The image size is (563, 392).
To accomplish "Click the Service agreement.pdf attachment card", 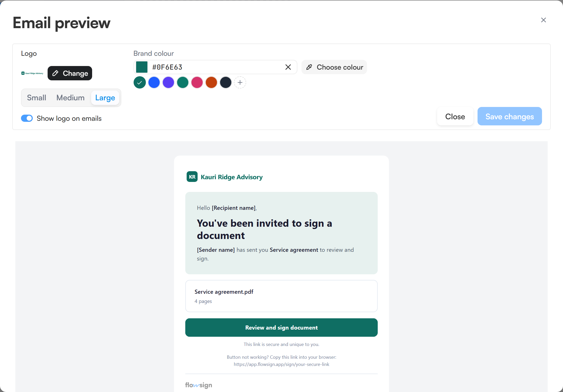I will tap(281, 296).
